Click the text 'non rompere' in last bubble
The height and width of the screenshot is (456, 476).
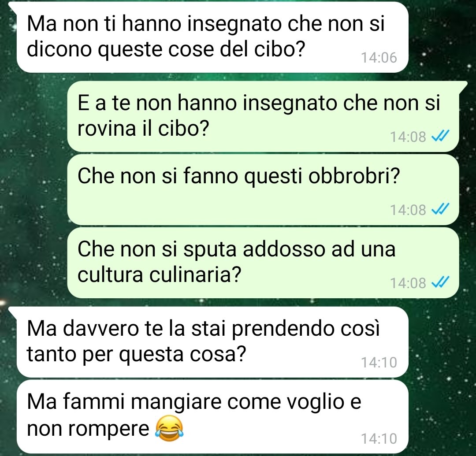[88, 429]
